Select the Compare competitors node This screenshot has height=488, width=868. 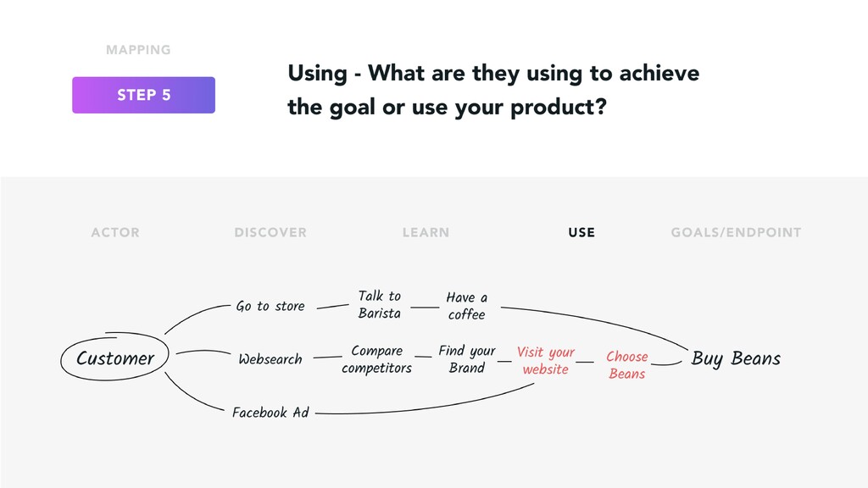click(x=376, y=359)
